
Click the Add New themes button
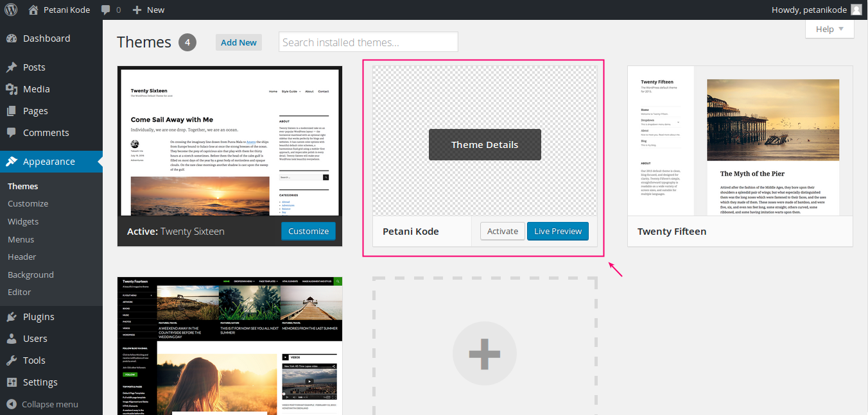[239, 42]
